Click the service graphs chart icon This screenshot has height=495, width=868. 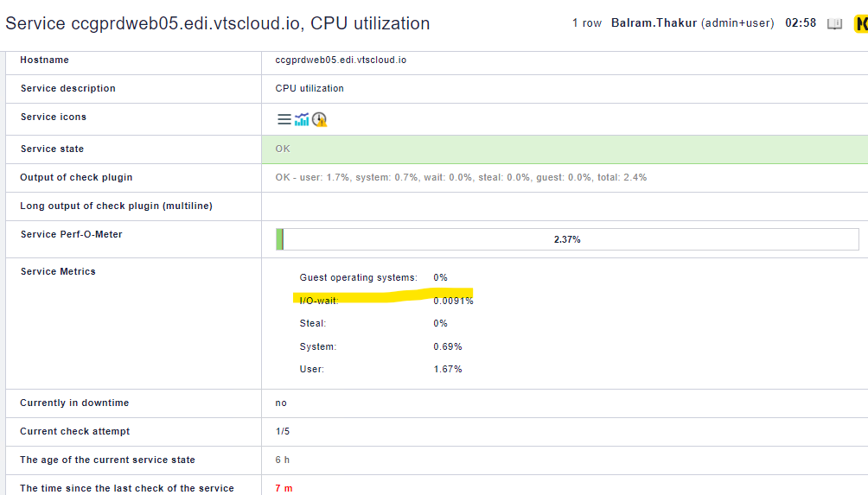pyautogui.click(x=302, y=120)
